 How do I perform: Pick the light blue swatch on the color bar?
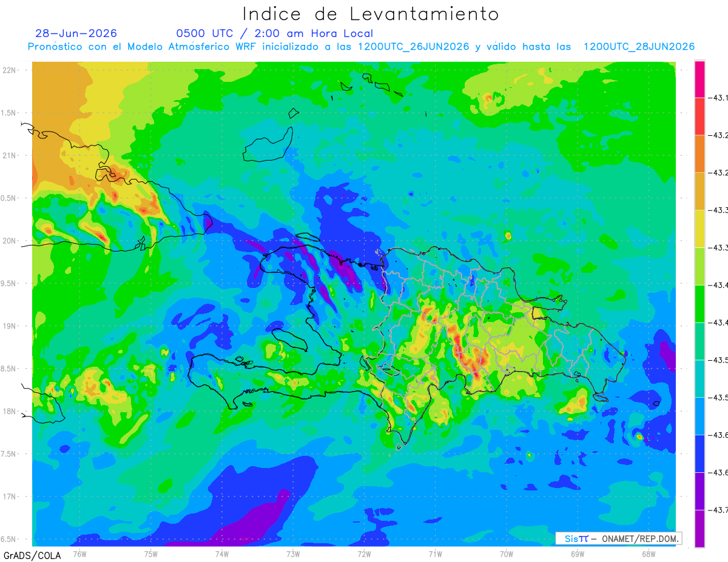(x=699, y=416)
